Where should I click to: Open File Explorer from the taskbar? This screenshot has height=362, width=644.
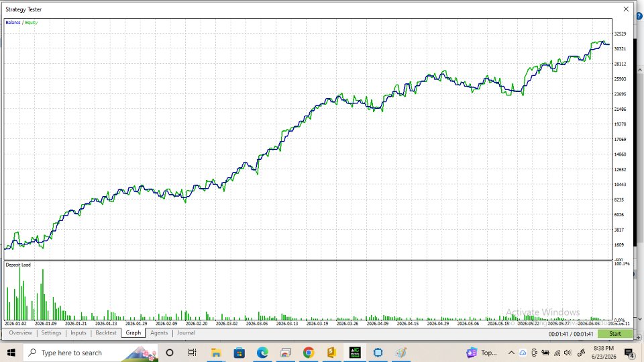[x=215, y=353]
